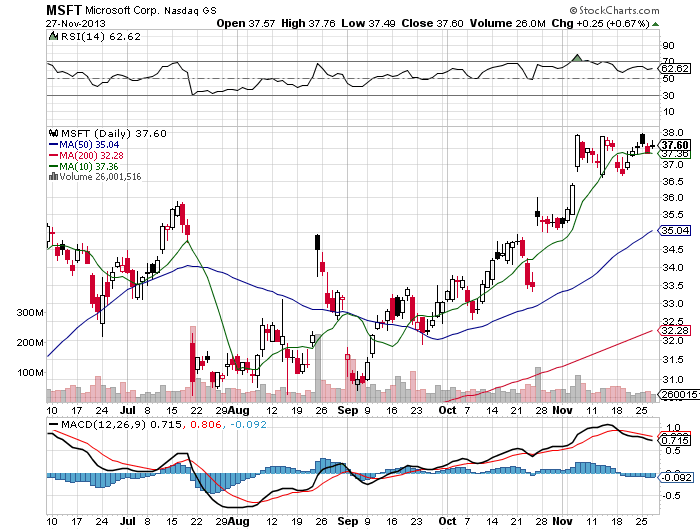
Task: Click the volume bars icon in the legend
Action: point(53,176)
